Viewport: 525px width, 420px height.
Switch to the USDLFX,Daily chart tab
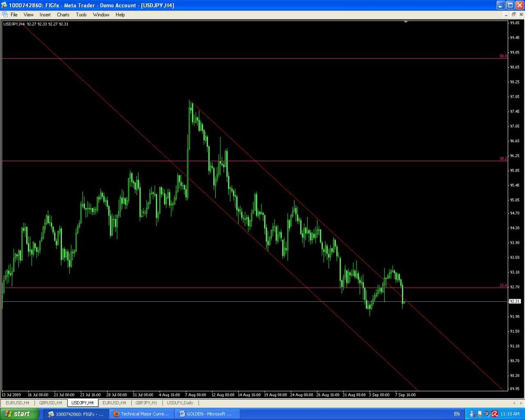180,403
